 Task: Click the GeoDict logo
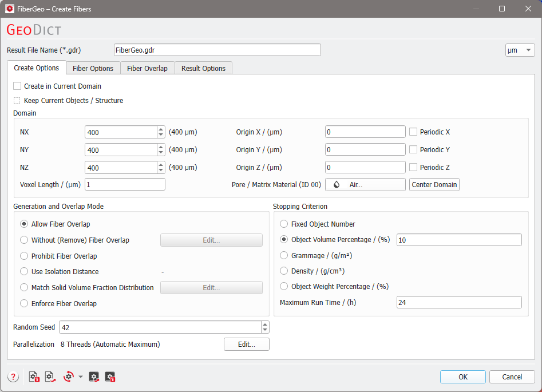34,29
